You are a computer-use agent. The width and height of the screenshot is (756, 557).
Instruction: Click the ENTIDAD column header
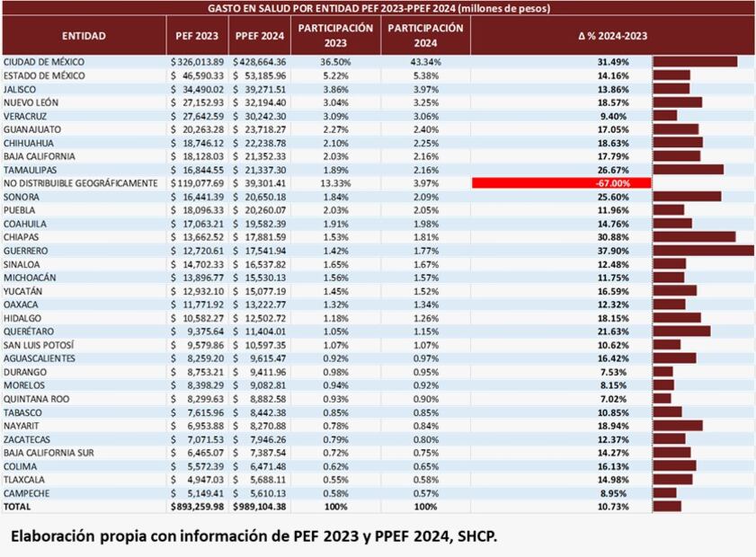click(84, 36)
